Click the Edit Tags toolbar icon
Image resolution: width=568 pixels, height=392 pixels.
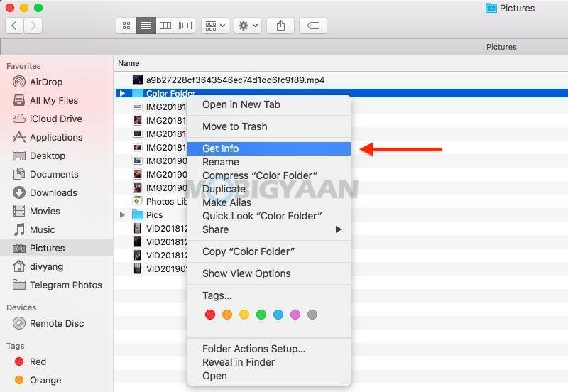click(x=313, y=26)
